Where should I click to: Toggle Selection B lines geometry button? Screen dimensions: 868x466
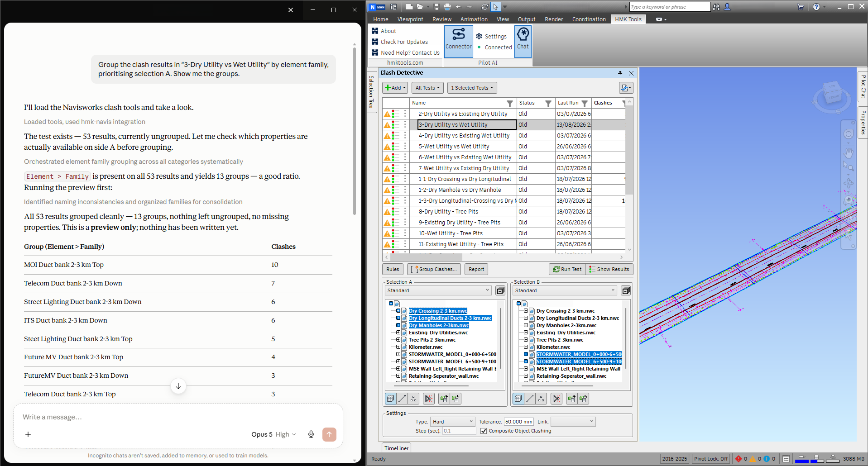click(530, 399)
